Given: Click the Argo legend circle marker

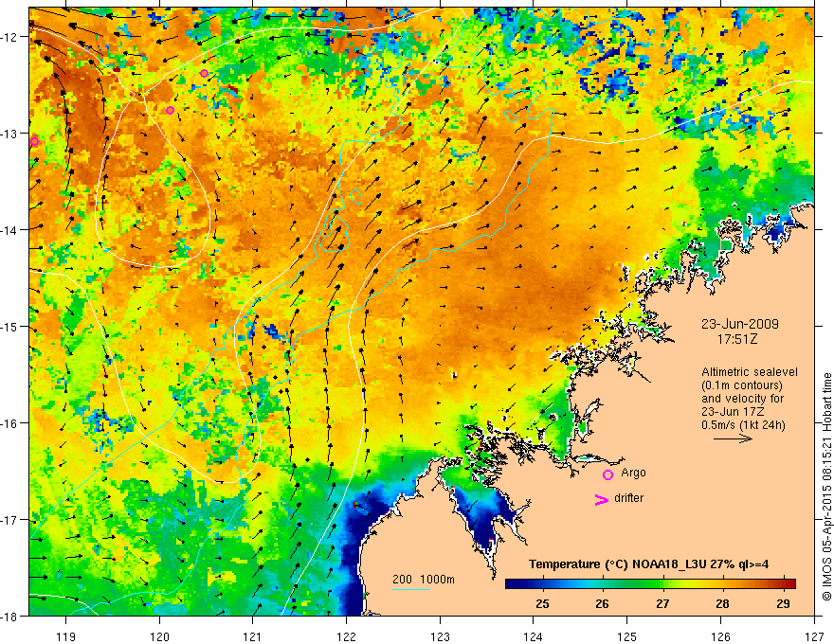Looking at the screenshot, I should (x=607, y=474).
